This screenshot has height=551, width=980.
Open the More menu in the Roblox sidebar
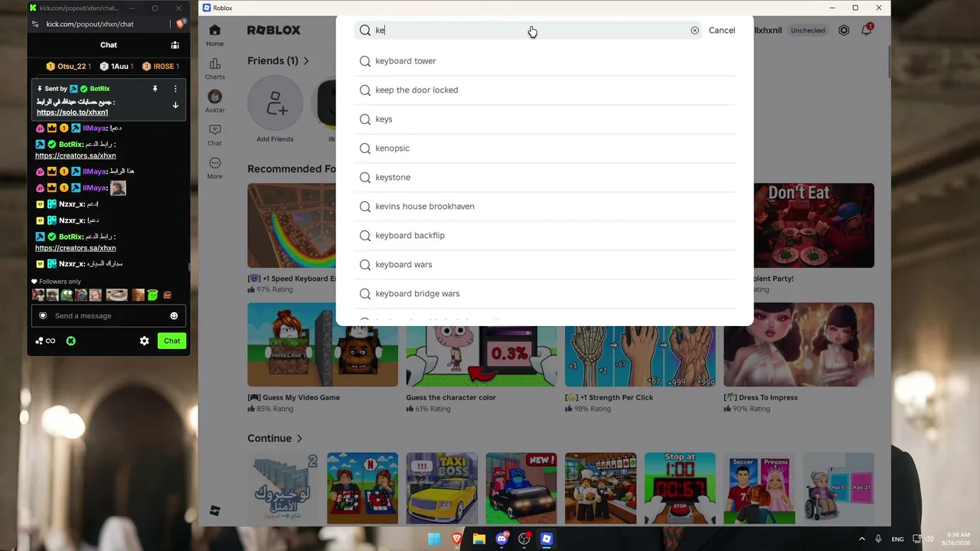coord(215,168)
